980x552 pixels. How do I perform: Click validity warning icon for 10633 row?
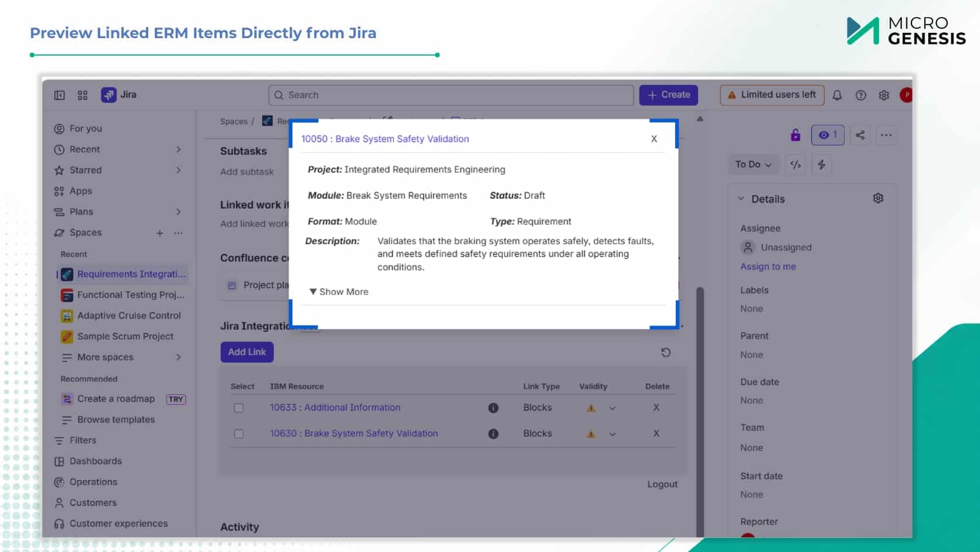point(591,408)
